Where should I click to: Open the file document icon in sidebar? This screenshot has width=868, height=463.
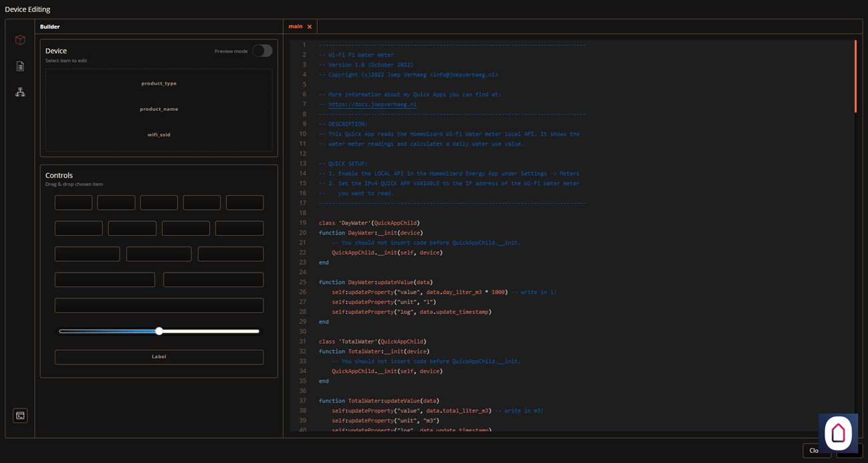pyautogui.click(x=20, y=66)
